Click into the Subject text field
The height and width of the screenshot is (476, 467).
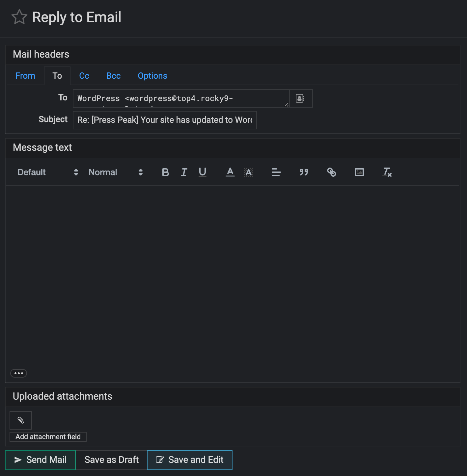pos(165,120)
